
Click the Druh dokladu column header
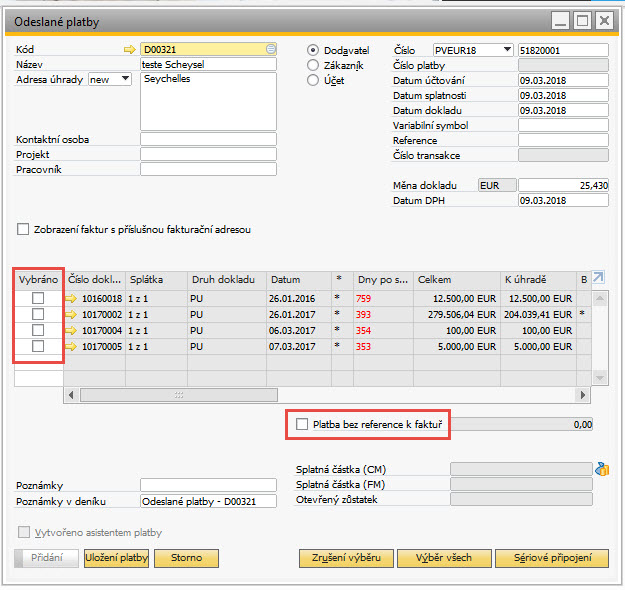click(227, 279)
